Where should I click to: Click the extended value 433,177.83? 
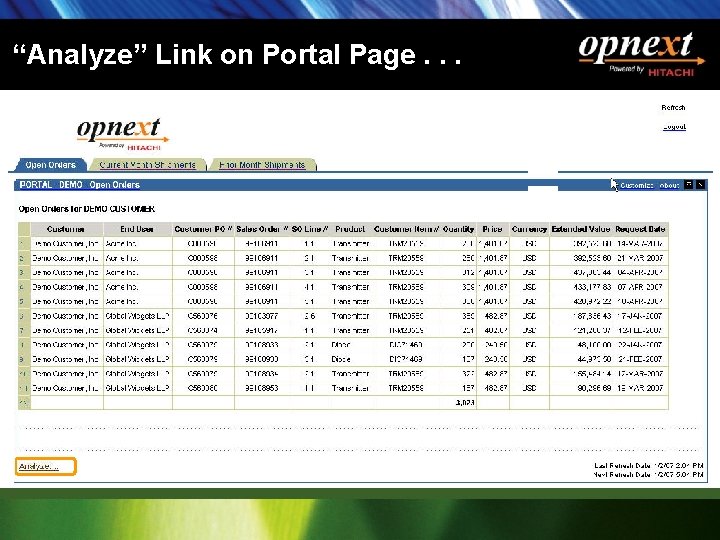pyautogui.click(x=592, y=287)
